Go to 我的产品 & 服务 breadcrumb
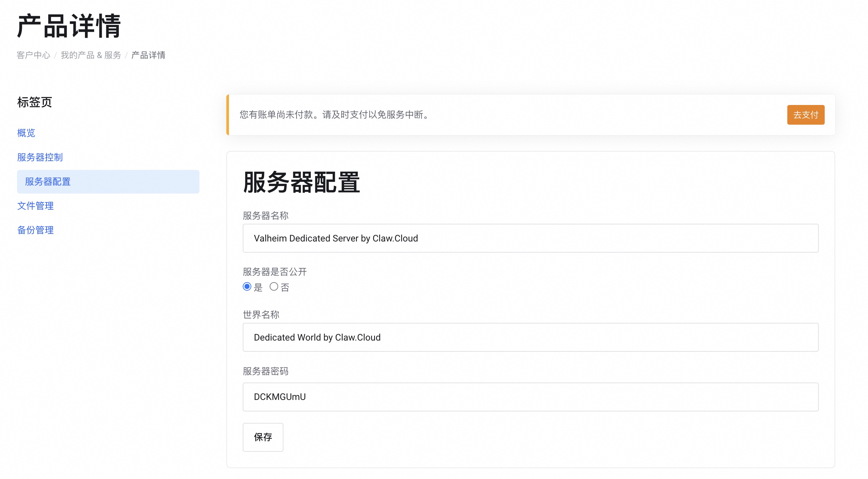This screenshot has width=868, height=479. click(91, 55)
